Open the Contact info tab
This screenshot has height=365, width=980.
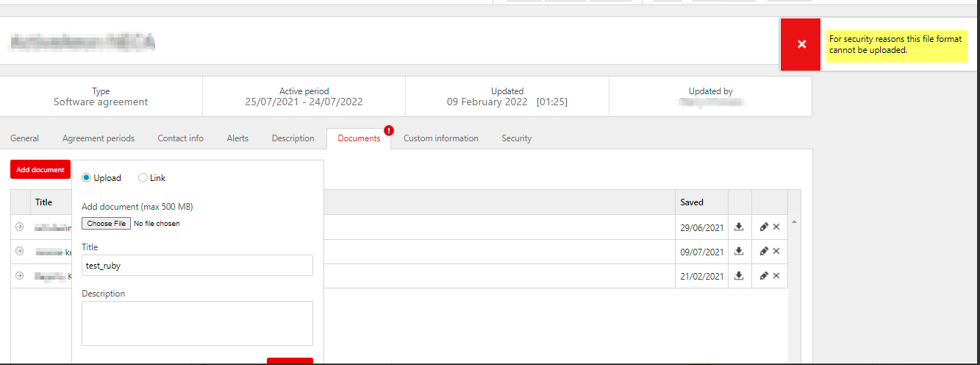pos(181,138)
